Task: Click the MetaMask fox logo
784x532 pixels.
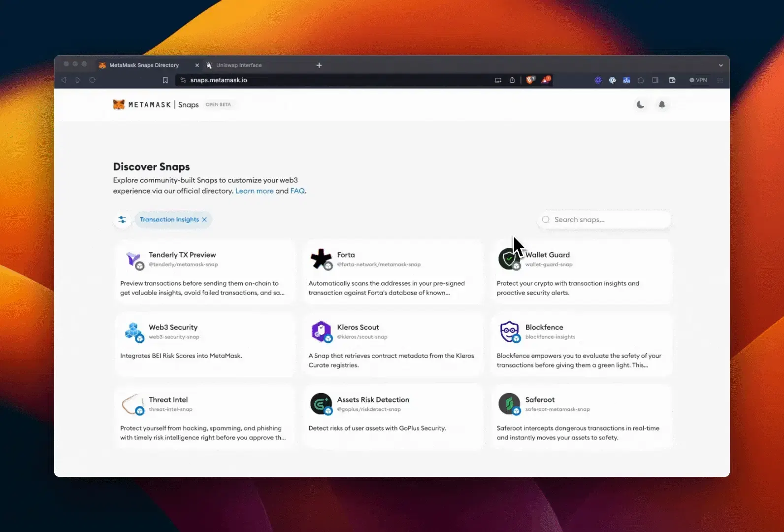Action: tap(119, 104)
